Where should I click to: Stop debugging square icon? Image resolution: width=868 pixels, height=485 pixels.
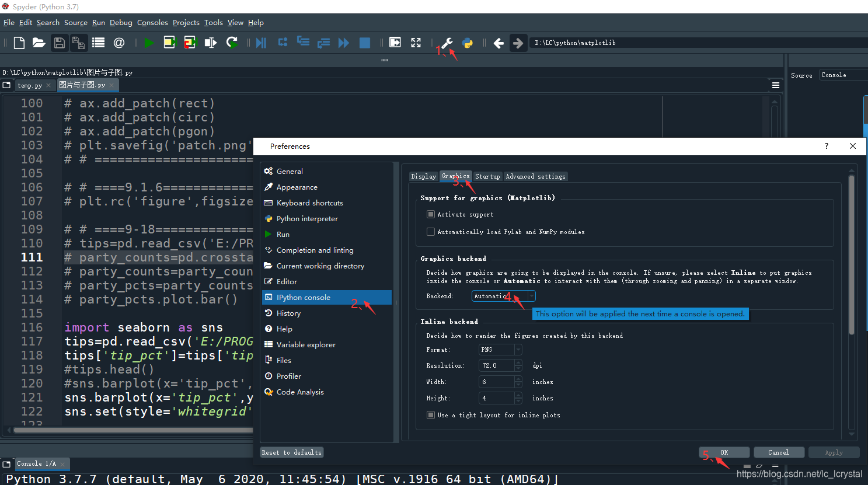[365, 43]
